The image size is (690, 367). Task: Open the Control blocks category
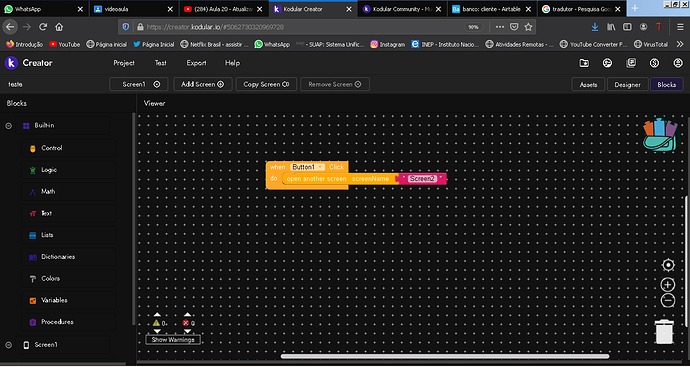[69, 148]
